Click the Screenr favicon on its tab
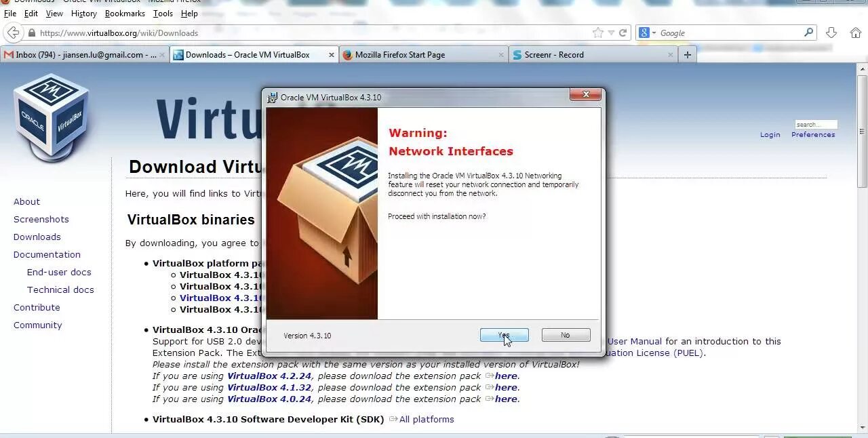Viewport: 868px width, 438px height. [x=518, y=55]
